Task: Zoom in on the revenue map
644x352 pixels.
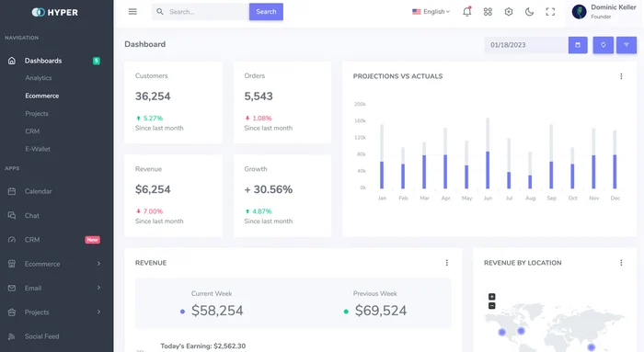Action: [x=491, y=297]
